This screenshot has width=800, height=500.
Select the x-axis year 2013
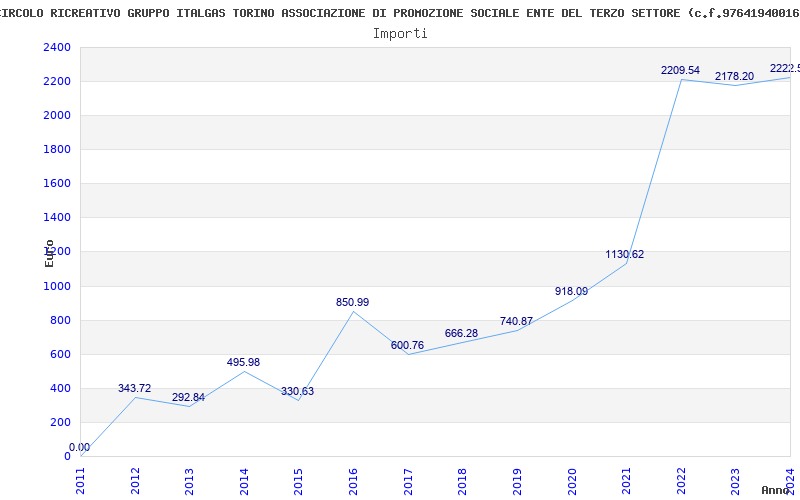[190, 481]
